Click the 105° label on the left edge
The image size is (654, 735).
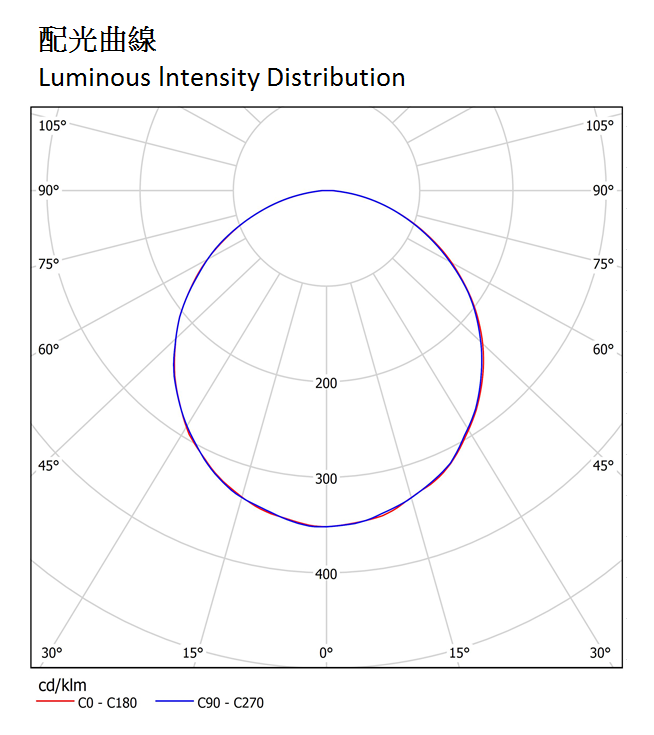(x=52, y=125)
